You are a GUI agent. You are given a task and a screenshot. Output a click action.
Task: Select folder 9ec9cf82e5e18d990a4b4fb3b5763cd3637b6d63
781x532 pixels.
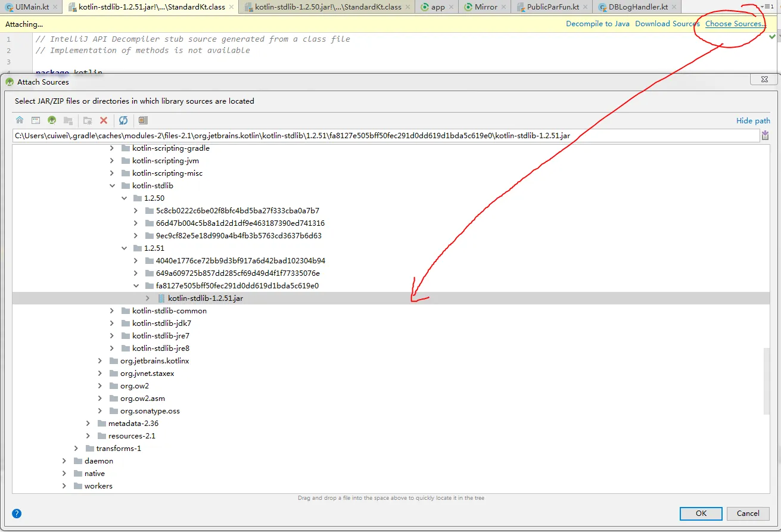coord(238,235)
